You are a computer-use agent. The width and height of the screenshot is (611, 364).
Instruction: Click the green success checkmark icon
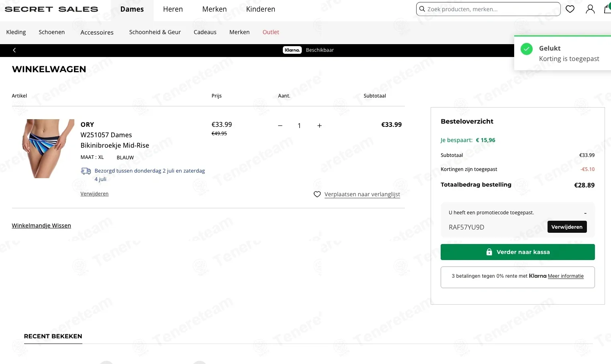[527, 49]
